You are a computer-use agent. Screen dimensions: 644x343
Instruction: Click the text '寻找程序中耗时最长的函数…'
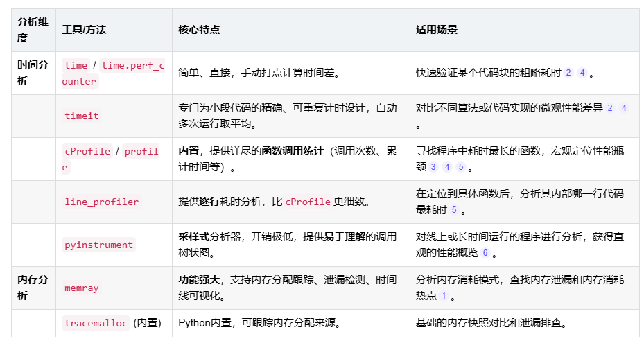point(519,159)
